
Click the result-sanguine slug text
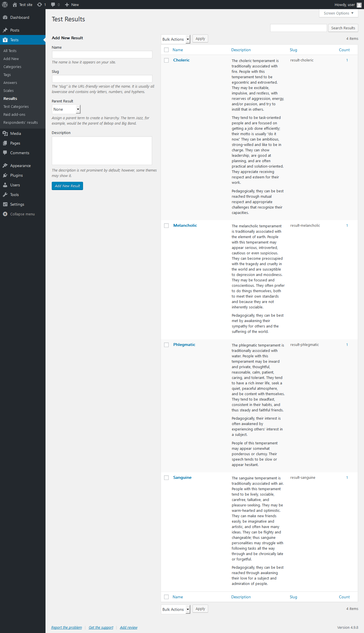(x=303, y=477)
